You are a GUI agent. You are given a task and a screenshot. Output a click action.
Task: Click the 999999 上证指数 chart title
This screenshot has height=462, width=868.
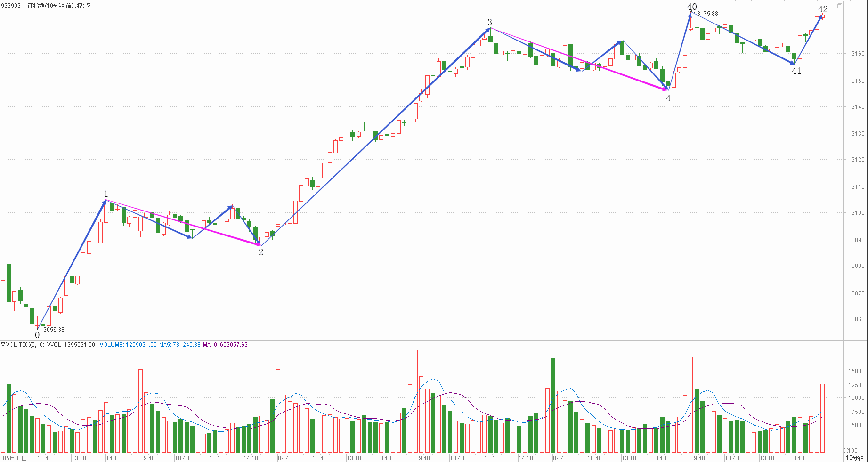pyautogui.click(x=42, y=6)
